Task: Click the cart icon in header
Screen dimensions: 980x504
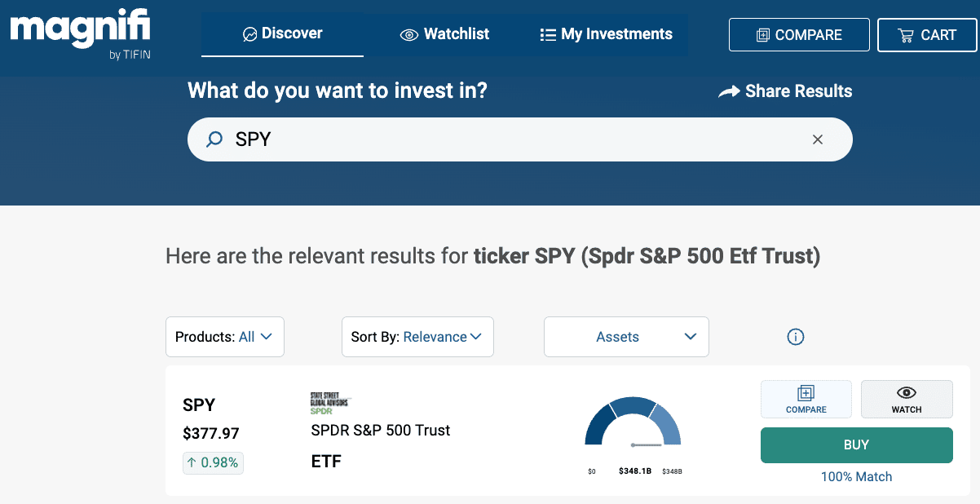Action: (905, 36)
